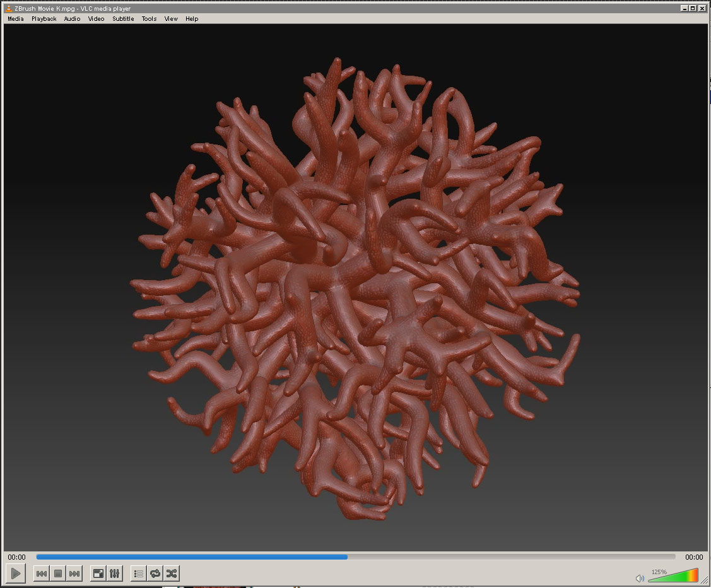Open the extended settings equalizer
Screen dimensions: 711x588
click(x=114, y=573)
